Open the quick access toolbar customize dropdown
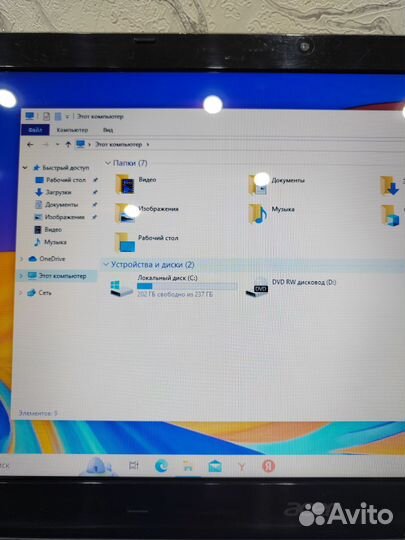 tap(67, 117)
